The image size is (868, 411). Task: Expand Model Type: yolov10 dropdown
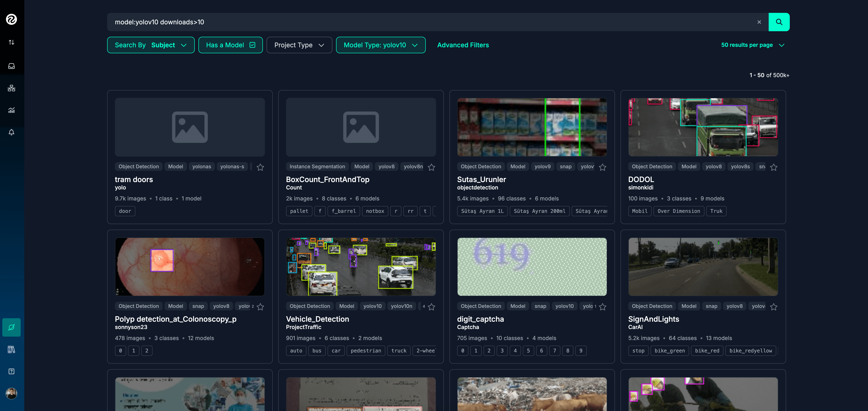pyautogui.click(x=380, y=45)
